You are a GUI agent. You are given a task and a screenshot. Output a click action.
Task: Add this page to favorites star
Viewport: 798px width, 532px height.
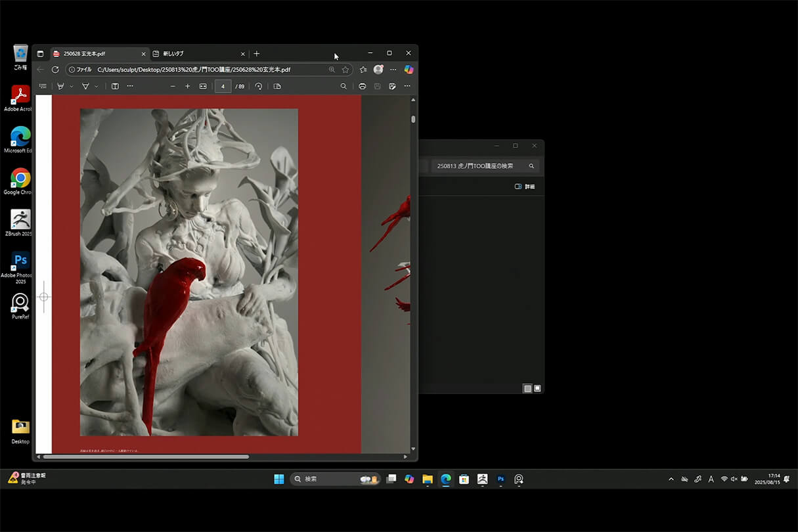pyautogui.click(x=345, y=70)
